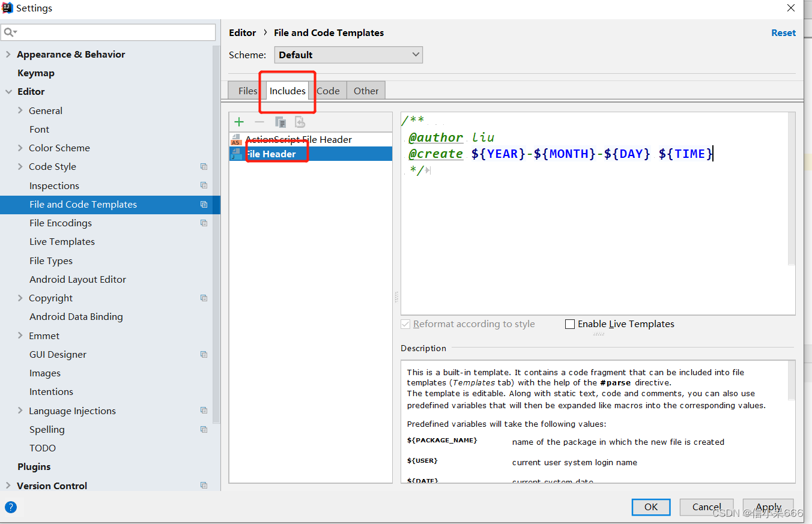Click the Editor breadcrumb

pos(243,33)
